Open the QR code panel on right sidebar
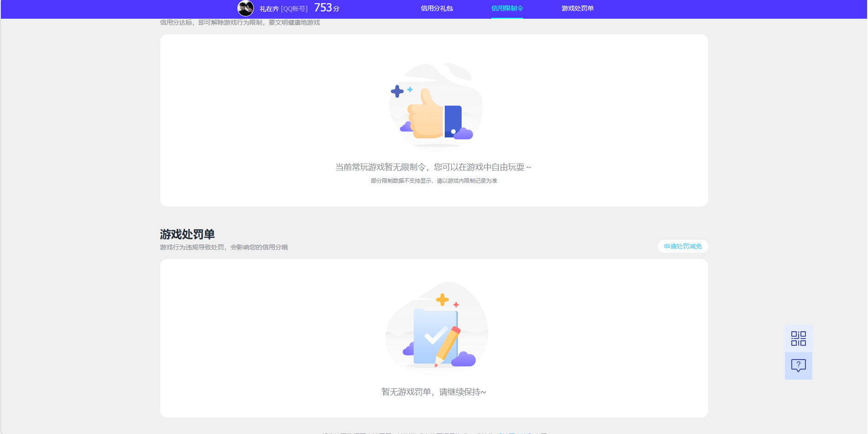Image resolution: width=868 pixels, height=434 pixels. (x=798, y=338)
